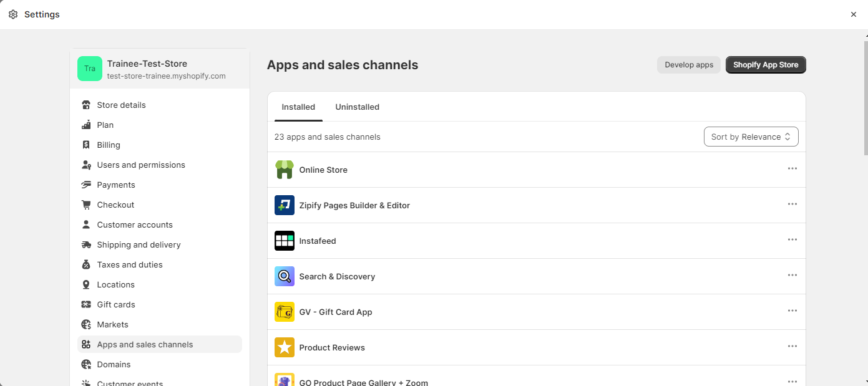Open Markets via its globe icon
868x386 pixels.
(85, 324)
